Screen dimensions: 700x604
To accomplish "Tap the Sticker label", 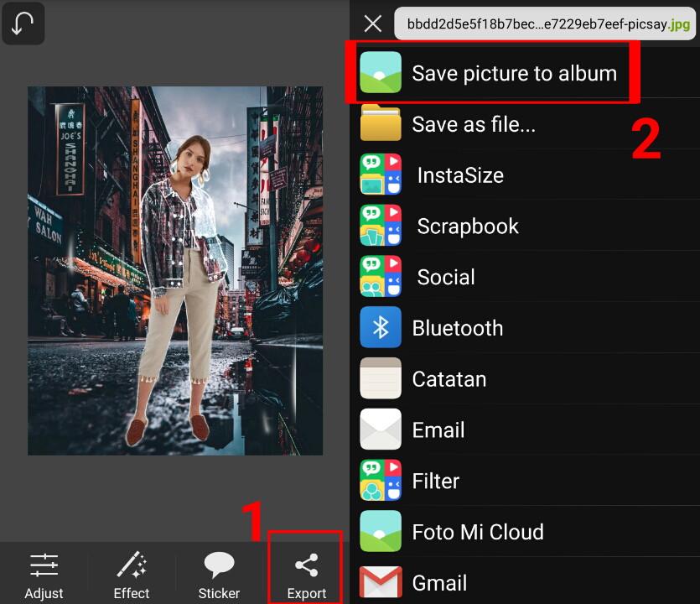I will tap(219, 593).
